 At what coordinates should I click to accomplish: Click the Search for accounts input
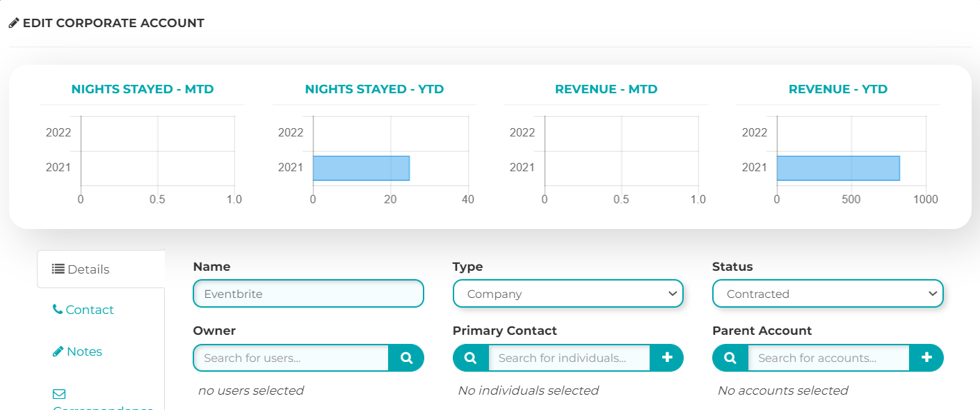[828, 358]
